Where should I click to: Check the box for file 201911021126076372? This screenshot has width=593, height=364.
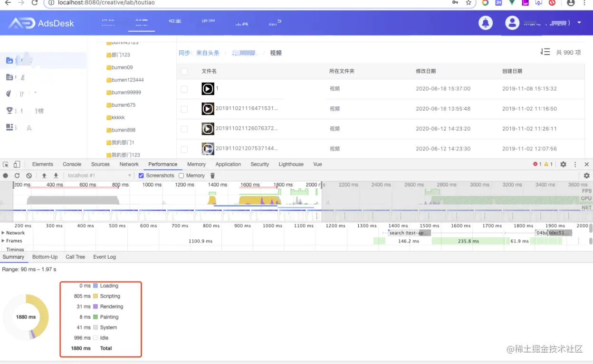(x=184, y=129)
